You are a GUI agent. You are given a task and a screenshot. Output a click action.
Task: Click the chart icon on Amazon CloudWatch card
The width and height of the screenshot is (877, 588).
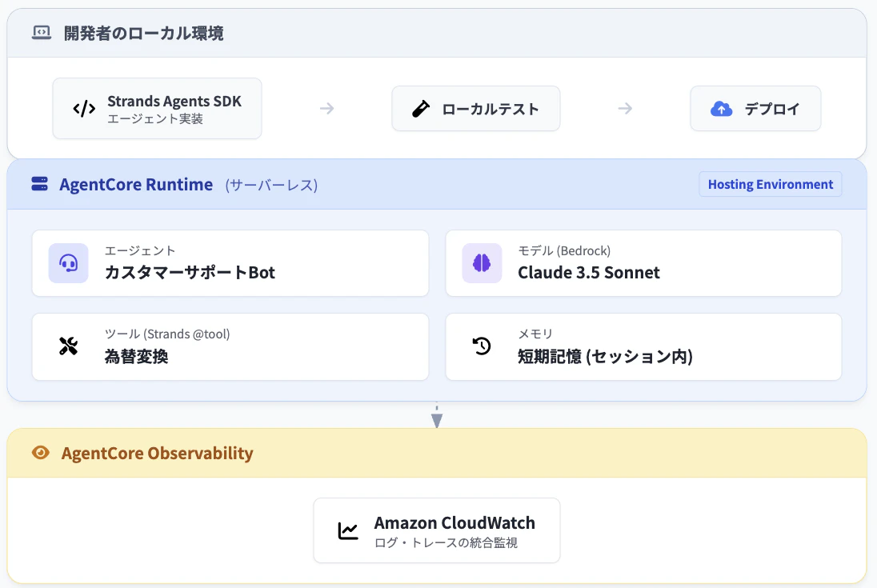pos(346,530)
